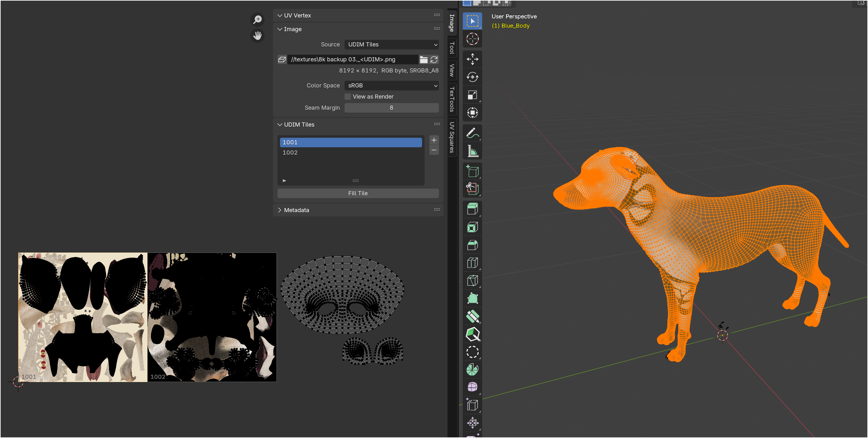The width and height of the screenshot is (868, 438).
Task: Activate the Transform tool
Action: tap(472, 113)
